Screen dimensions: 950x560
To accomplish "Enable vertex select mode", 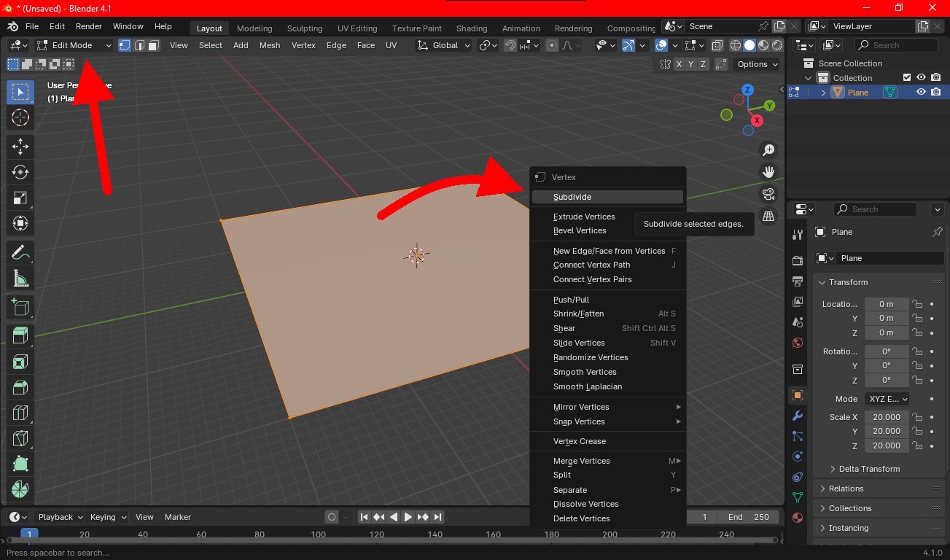I will pyautogui.click(x=125, y=45).
